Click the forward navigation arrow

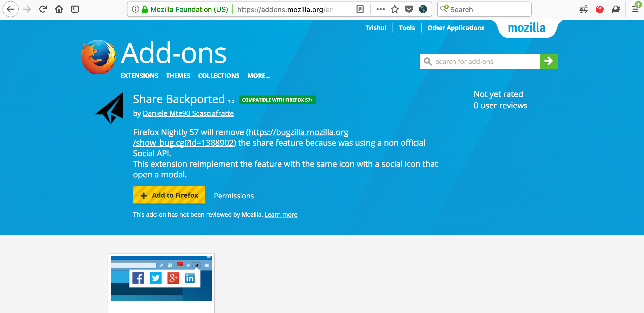click(27, 9)
